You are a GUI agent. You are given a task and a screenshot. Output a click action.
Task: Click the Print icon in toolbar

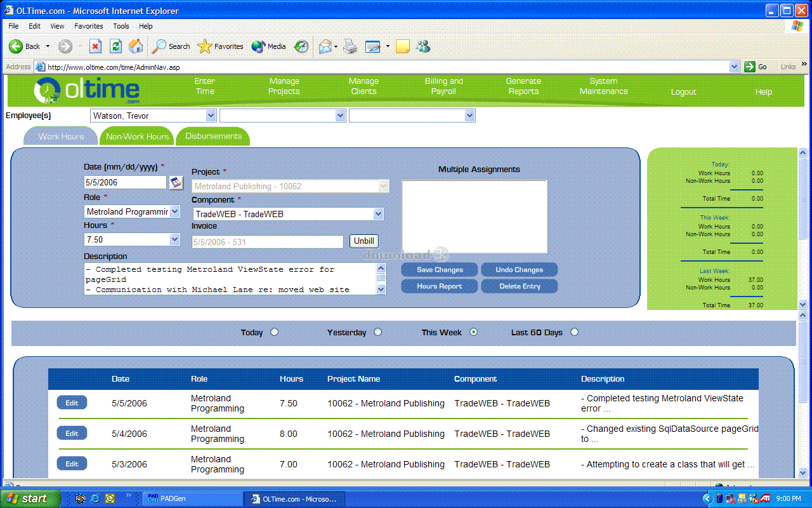(x=350, y=46)
